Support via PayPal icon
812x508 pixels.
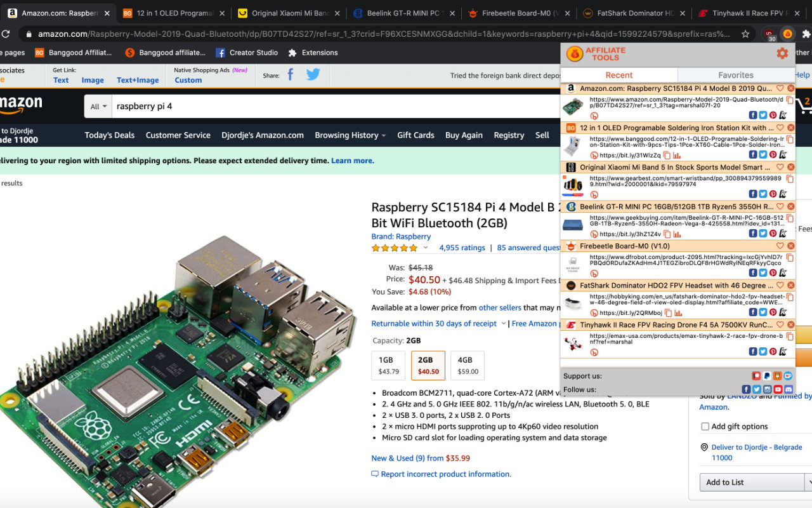tap(767, 376)
